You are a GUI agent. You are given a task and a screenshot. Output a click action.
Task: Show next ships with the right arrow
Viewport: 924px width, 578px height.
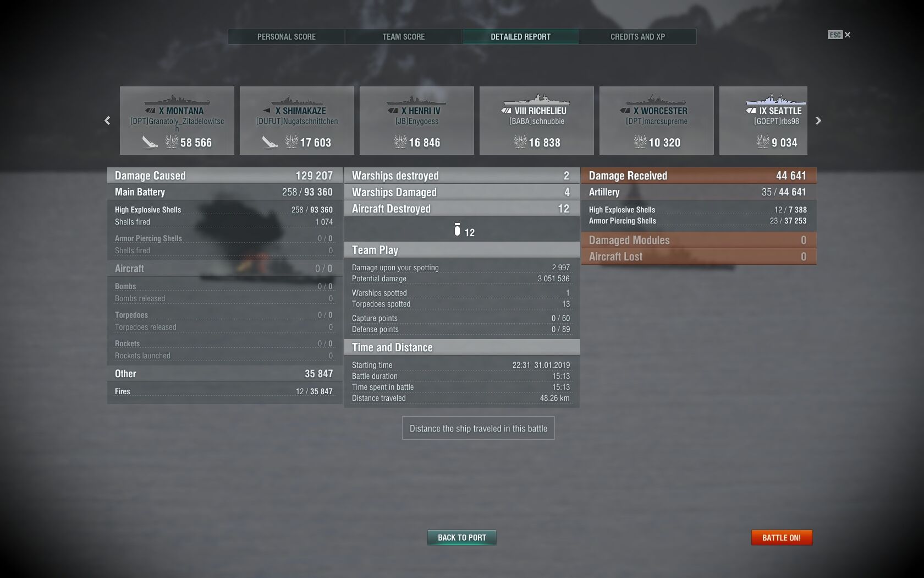click(x=818, y=121)
